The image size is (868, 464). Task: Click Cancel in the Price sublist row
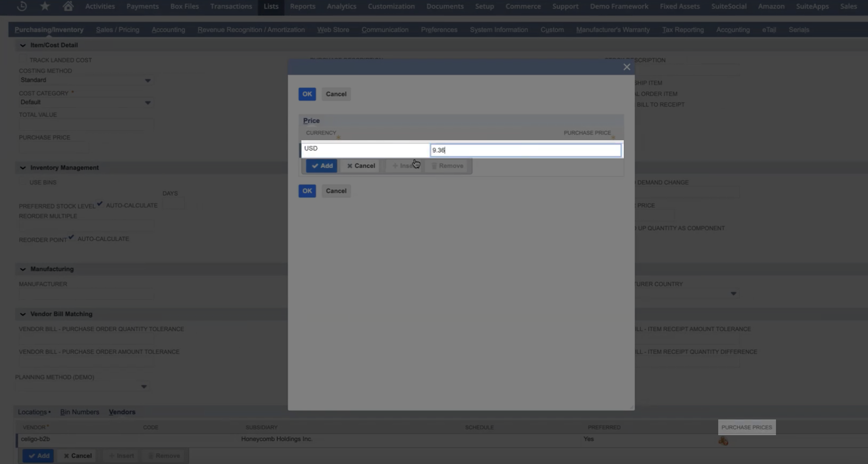361,165
